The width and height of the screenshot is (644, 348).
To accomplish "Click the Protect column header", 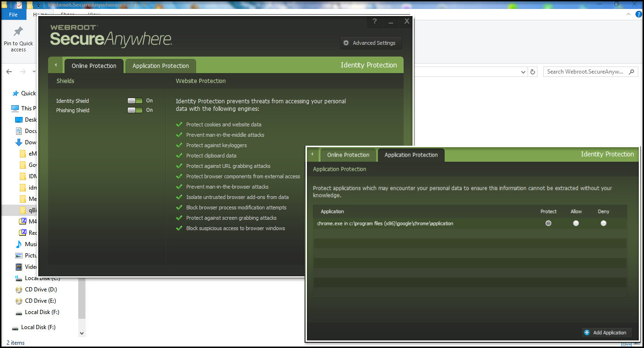I will pos(548,212).
